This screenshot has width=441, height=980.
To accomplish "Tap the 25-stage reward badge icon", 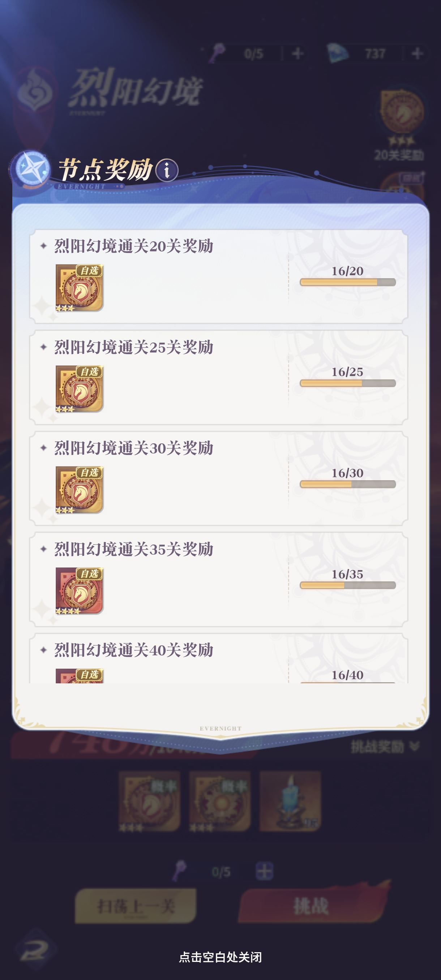I will (80, 389).
